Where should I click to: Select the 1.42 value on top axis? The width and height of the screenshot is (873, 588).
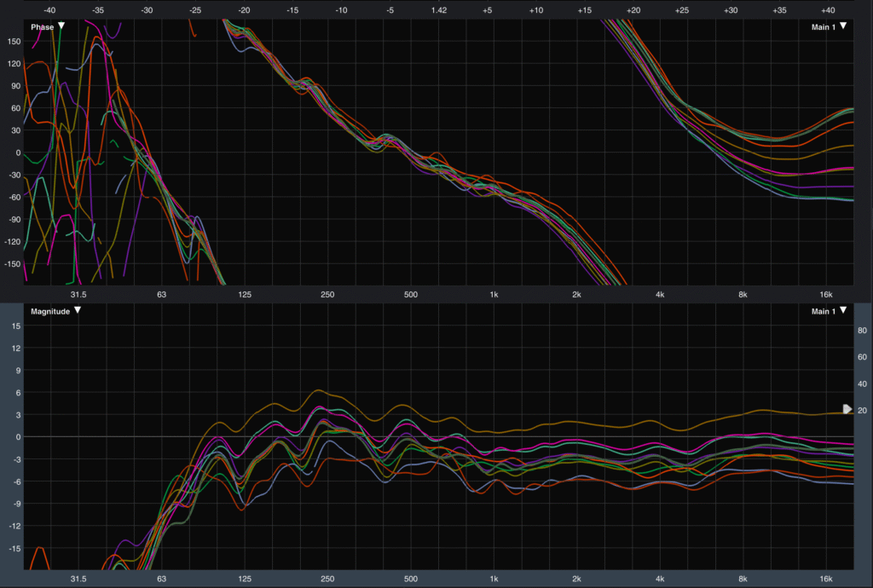point(439,10)
